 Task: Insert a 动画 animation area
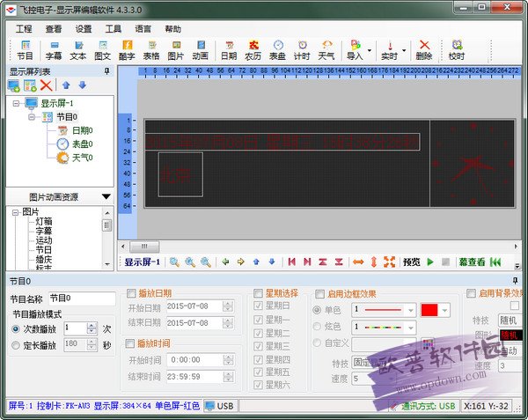pos(201,50)
